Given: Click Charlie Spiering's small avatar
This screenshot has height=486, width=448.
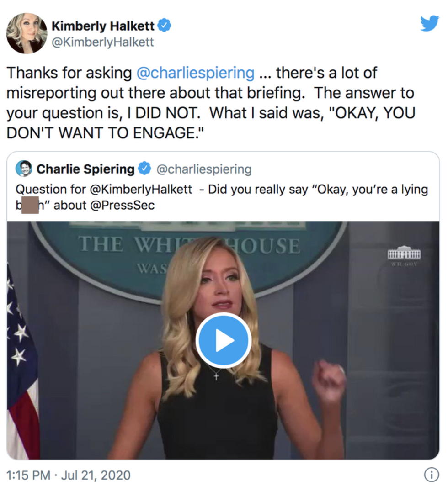Looking at the screenshot, I should coord(24,169).
